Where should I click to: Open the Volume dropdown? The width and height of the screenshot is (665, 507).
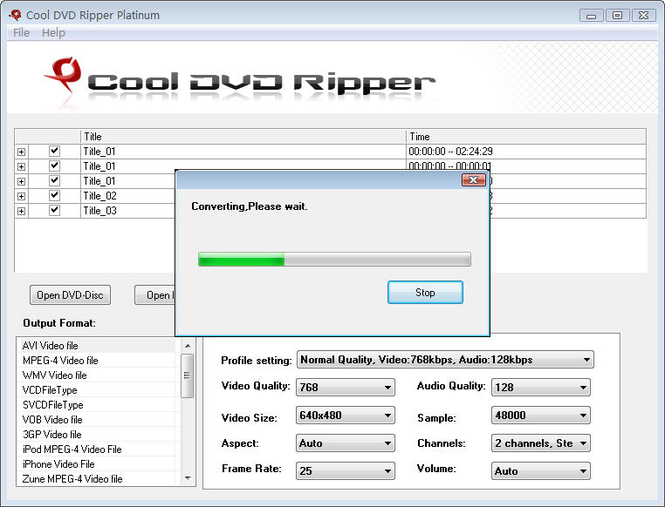[541, 471]
